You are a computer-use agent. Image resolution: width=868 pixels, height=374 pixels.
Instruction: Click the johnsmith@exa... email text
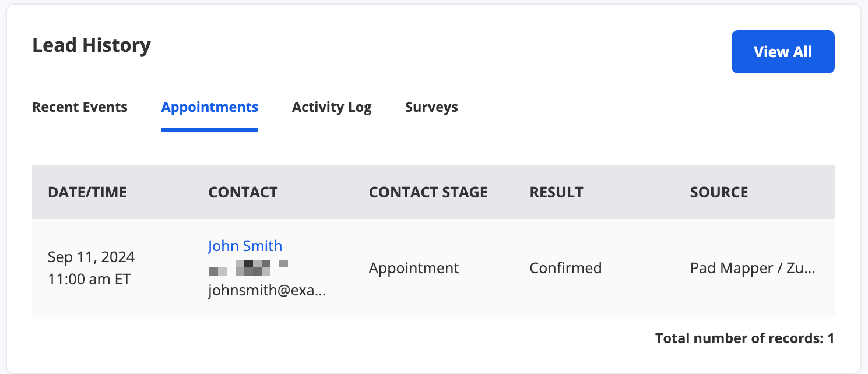[267, 291]
